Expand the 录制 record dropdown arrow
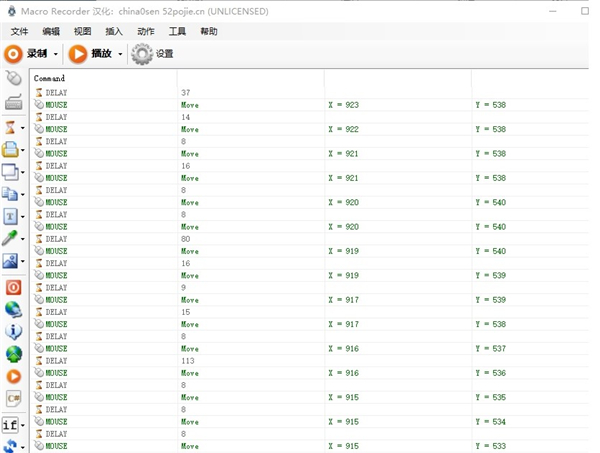 [56, 54]
